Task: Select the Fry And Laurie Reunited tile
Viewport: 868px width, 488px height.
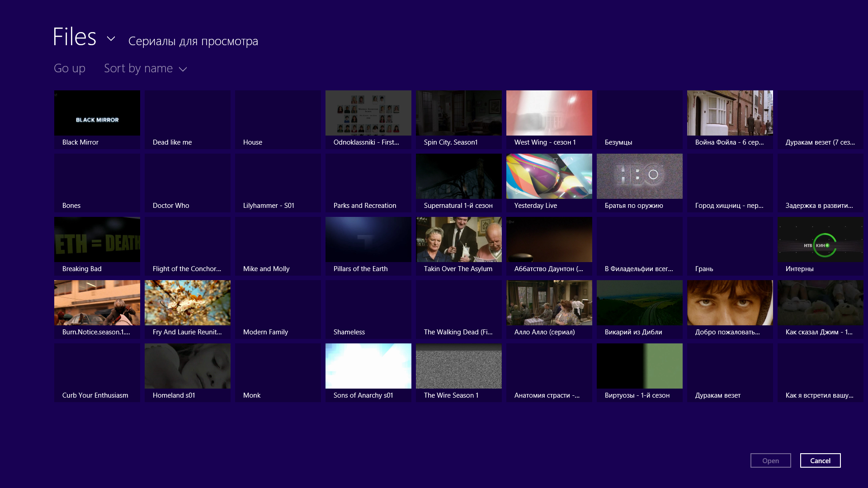Action: pyautogui.click(x=187, y=309)
